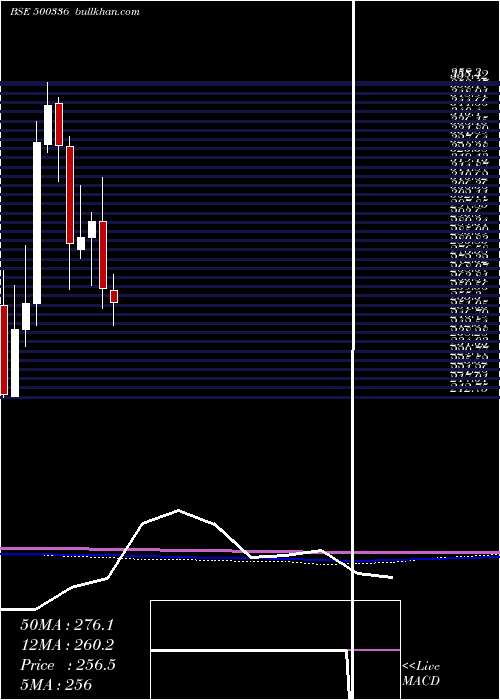
Task: Select the '12MA : 260.2' readout
Action: click(x=67, y=645)
